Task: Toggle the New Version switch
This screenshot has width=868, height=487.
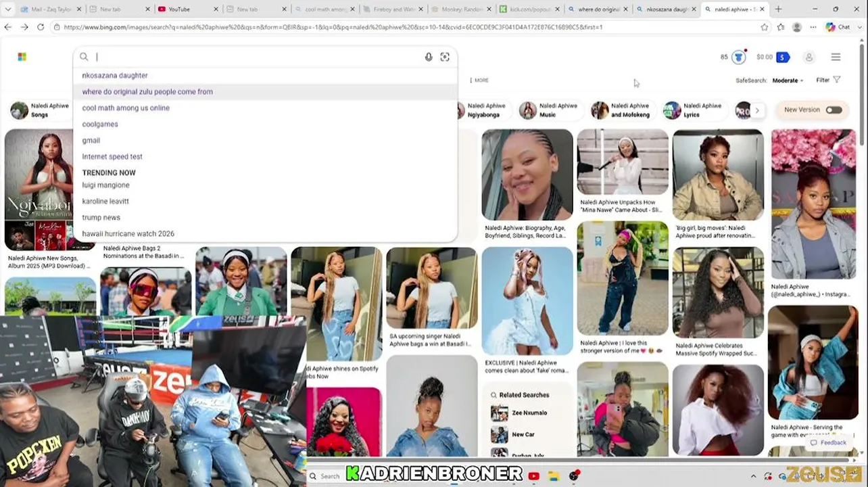Action: pyautogui.click(x=834, y=110)
